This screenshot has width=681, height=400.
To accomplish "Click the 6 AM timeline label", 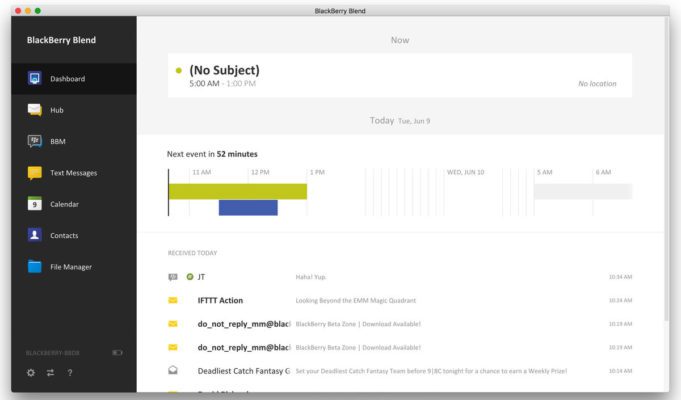I will [x=603, y=172].
